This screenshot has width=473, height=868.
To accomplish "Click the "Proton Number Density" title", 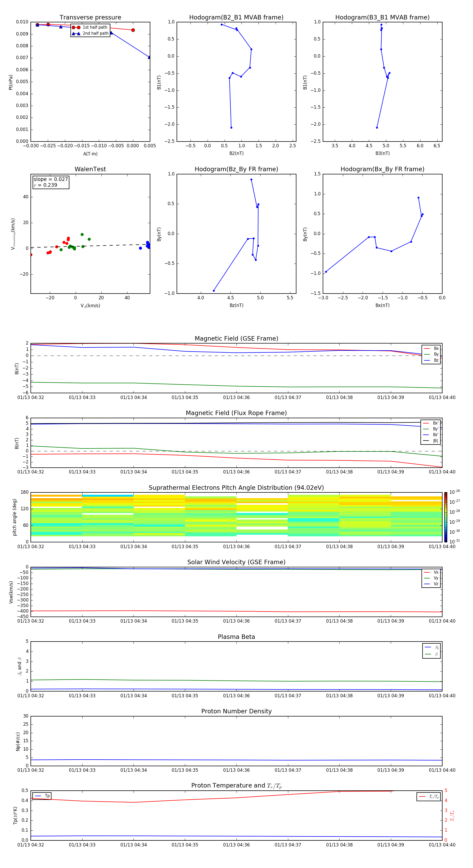I will 236,712.
